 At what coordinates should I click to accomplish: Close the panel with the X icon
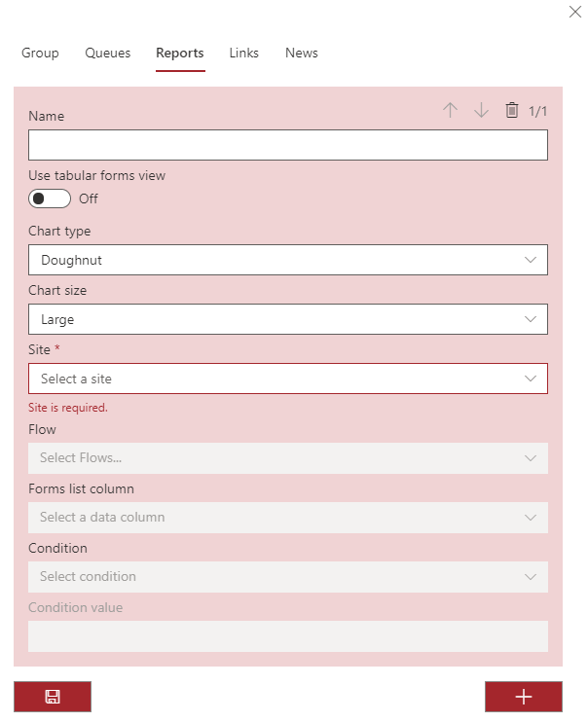[575, 12]
